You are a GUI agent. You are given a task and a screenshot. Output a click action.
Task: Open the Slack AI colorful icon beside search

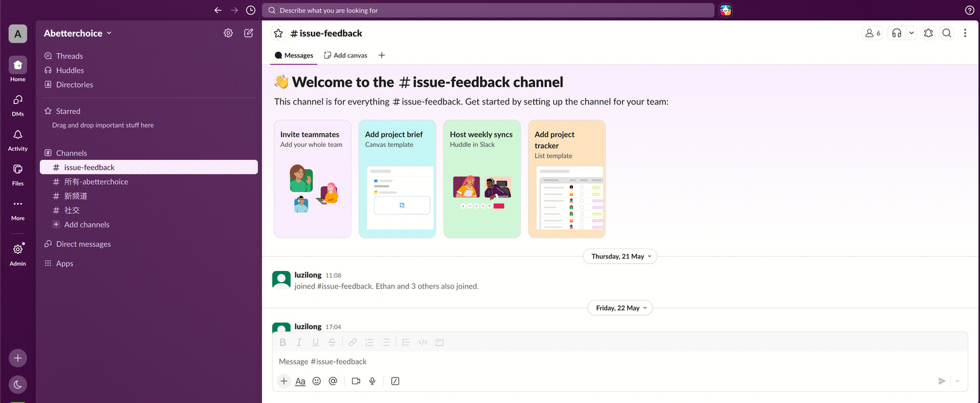[x=725, y=10]
